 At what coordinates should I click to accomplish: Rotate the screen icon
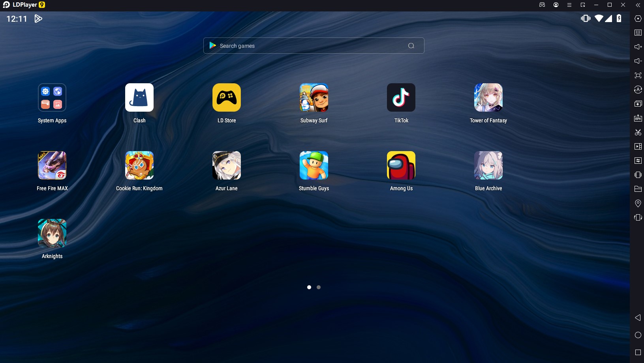point(638,217)
